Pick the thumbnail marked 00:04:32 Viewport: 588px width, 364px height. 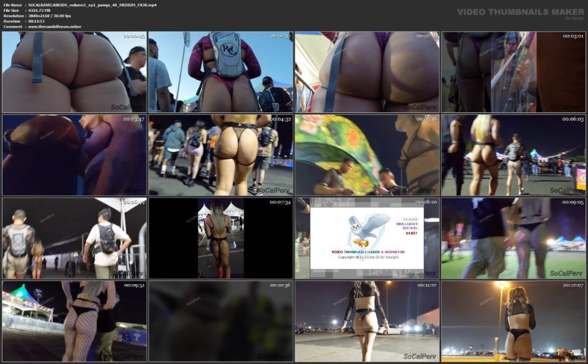pyautogui.click(x=220, y=155)
